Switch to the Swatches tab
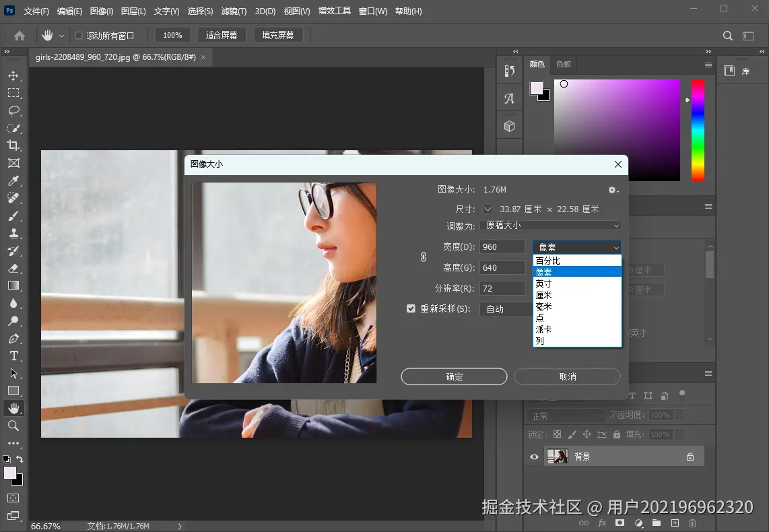 click(x=564, y=64)
